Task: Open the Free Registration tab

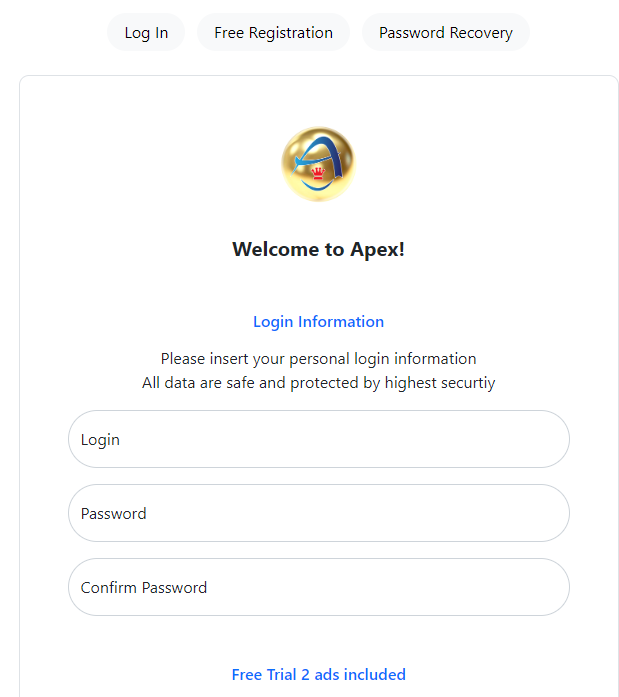Action: [x=273, y=32]
